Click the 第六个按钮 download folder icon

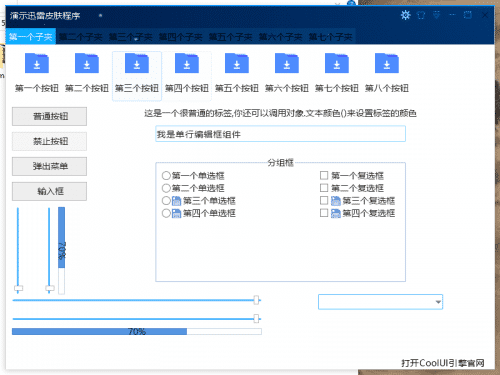(x=287, y=63)
